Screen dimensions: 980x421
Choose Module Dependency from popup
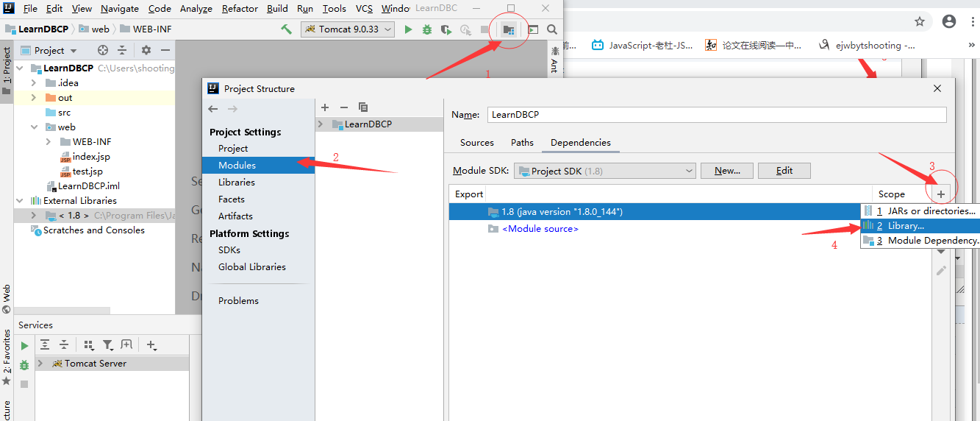pos(920,241)
